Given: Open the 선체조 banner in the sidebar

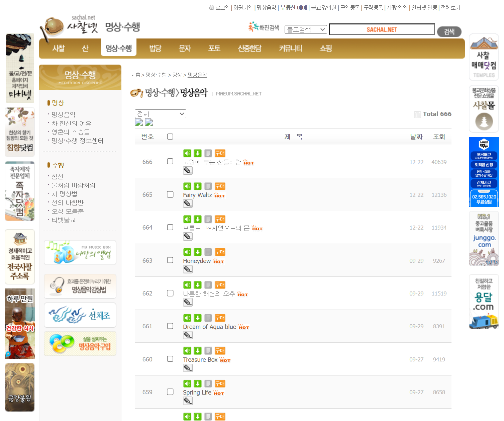Looking at the screenshot, I should click(80, 315).
